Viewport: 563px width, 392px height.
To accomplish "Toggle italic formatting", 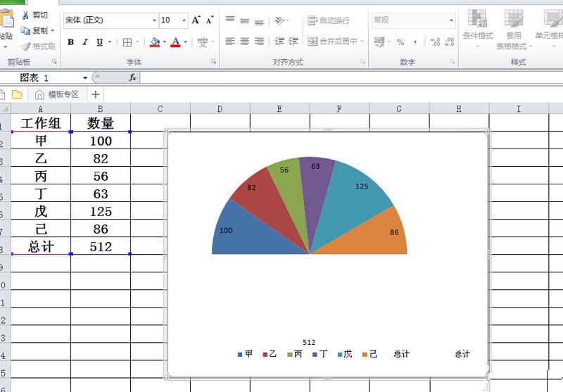I will 85,42.
